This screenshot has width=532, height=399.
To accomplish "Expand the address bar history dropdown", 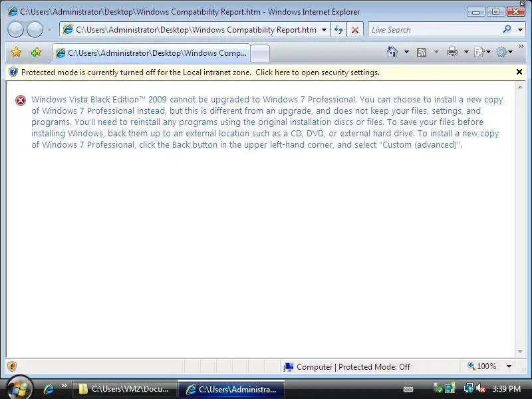I will tap(325, 30).
